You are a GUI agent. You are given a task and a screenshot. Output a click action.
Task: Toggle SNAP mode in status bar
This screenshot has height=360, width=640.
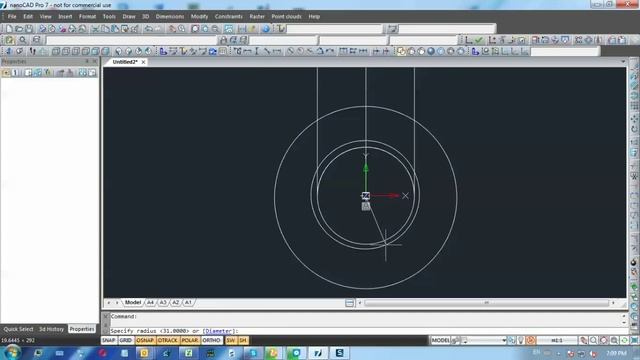109,340
